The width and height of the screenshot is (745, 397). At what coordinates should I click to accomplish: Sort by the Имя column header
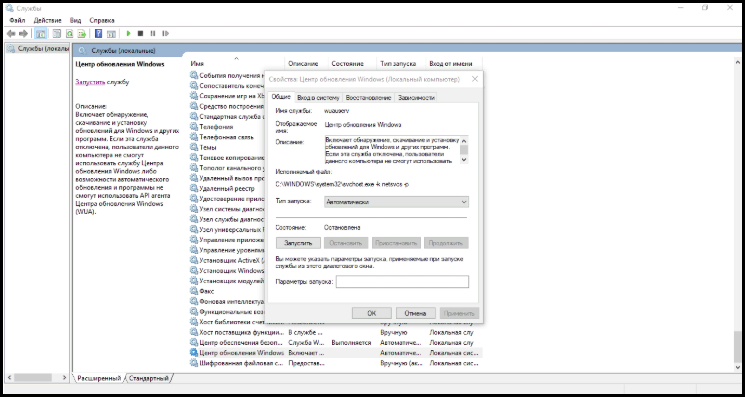237,64
